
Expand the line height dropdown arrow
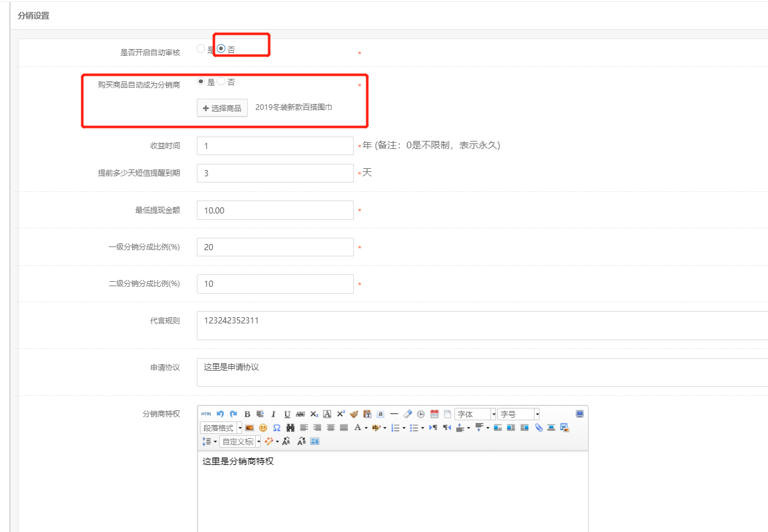215,441
